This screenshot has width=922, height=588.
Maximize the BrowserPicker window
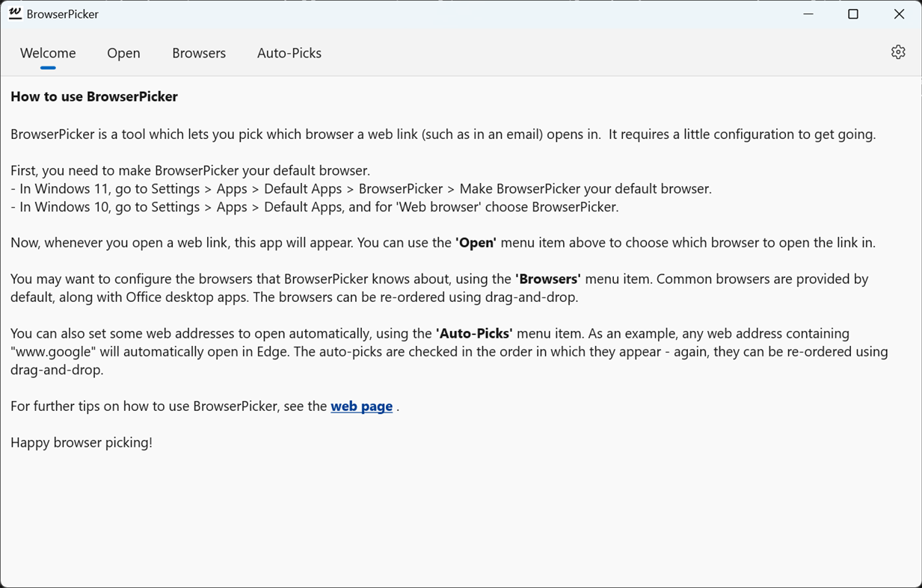coord(853,14)
